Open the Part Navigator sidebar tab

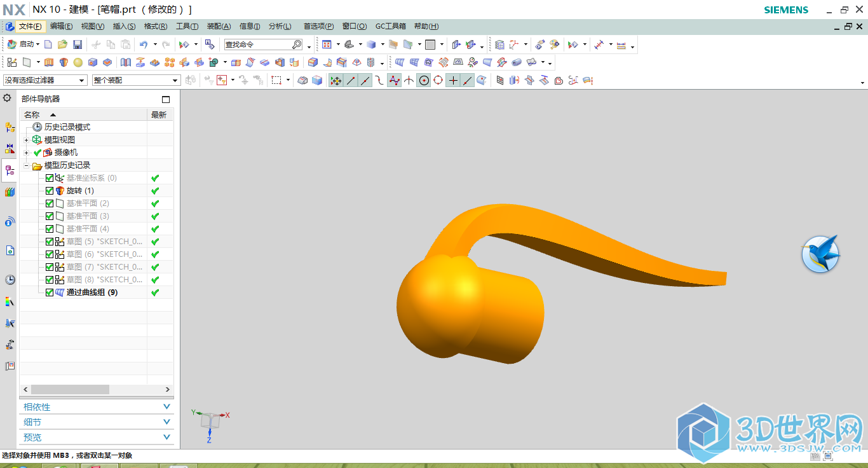click(10, 170)
